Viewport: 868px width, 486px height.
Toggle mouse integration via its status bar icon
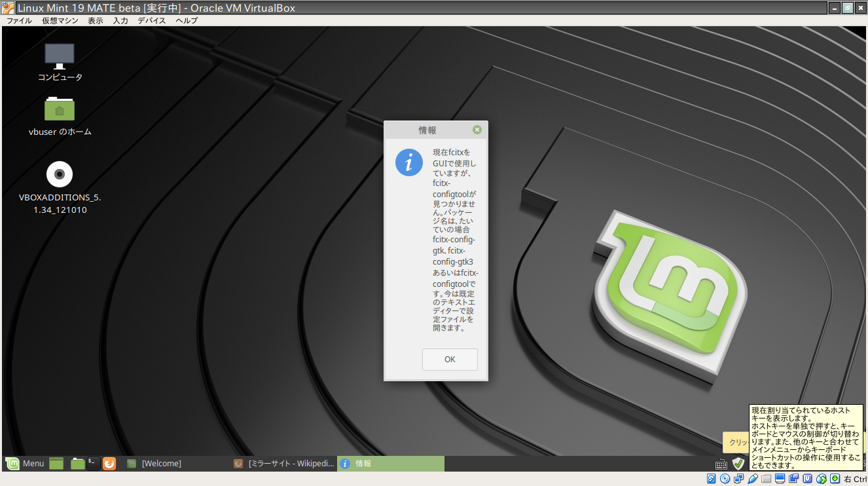pyautogui.click(x=821, y=479)
